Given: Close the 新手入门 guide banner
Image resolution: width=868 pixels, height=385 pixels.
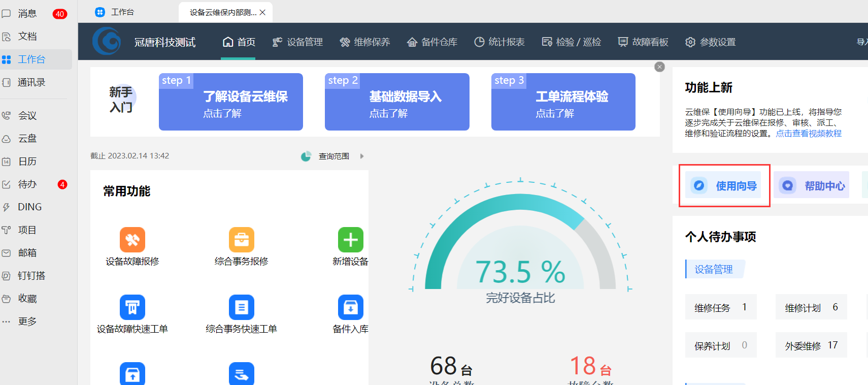Looking at the screenshot, I should point(659,67).
